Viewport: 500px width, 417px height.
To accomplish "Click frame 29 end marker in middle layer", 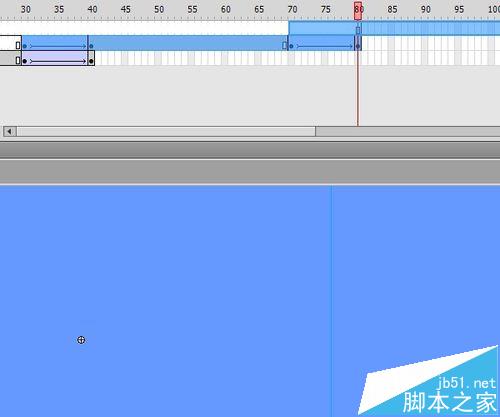I will (18, 45).
